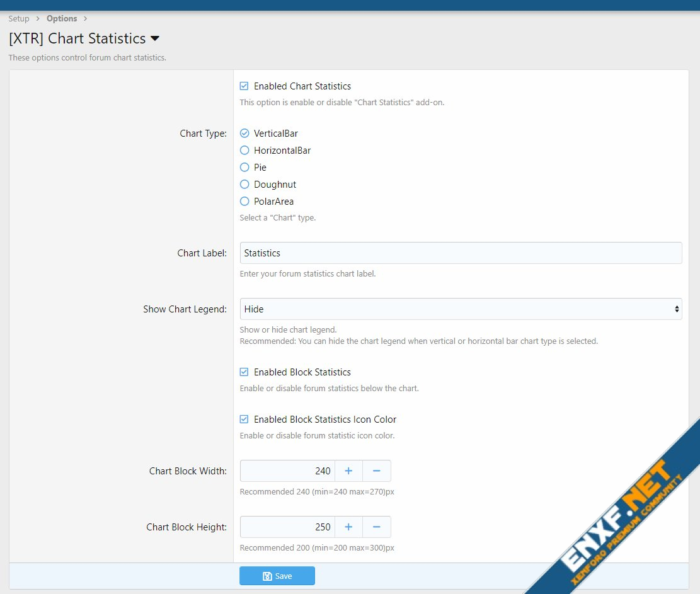Disable the Enabled Chart Statistics checkbox
The height and width of the screenshot is (594, 700).
244,86
